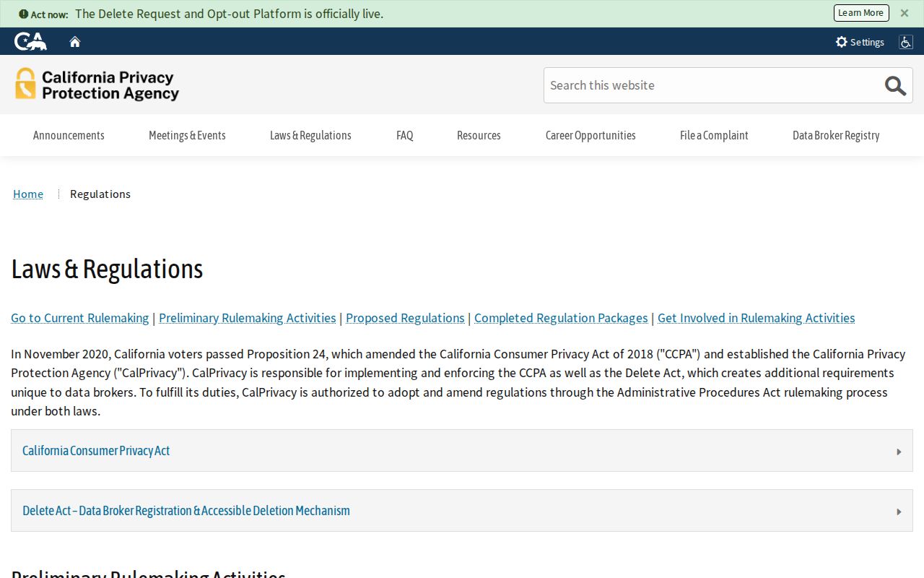Open Settings gear in top bar
This screenshot has height=578, width=924.
tap(860, 42)
